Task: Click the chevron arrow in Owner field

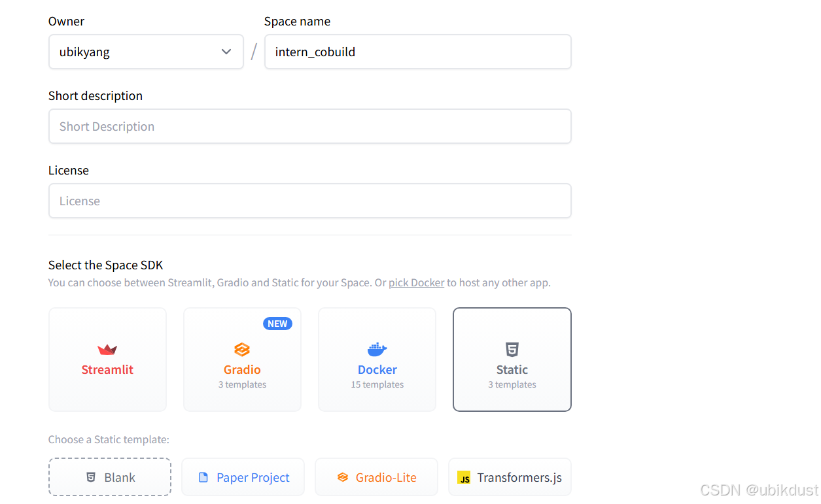Action: click(226, 52)
